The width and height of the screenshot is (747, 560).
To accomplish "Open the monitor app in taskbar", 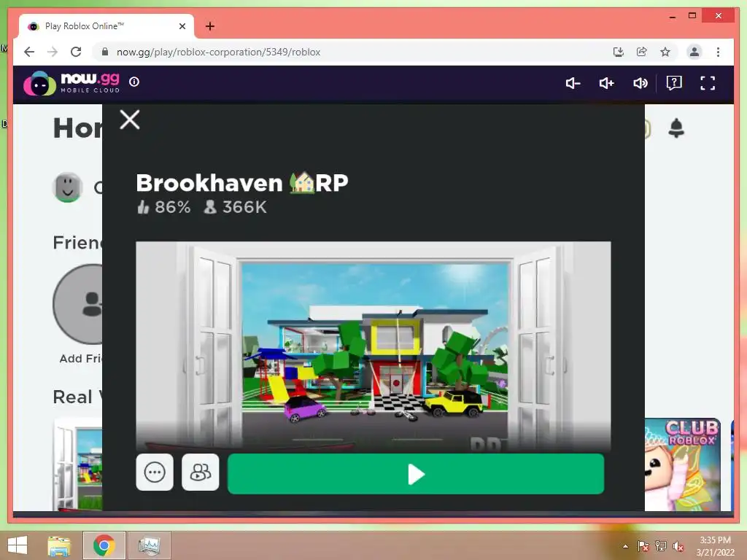I will (x=149, y=545).
